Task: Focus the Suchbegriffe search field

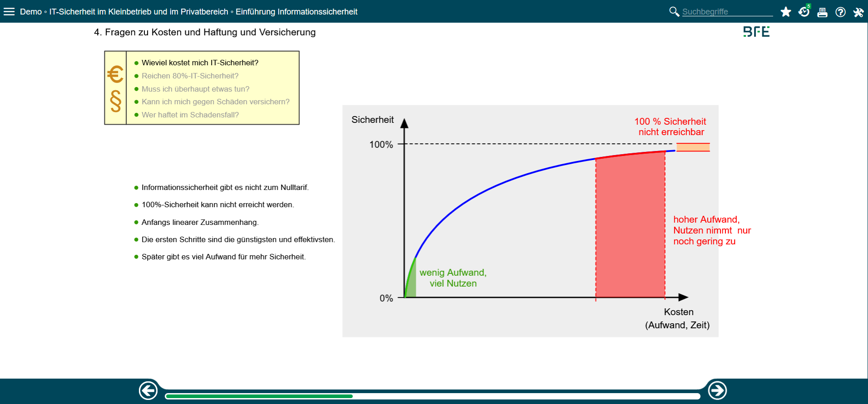Action: pos(726,12)
